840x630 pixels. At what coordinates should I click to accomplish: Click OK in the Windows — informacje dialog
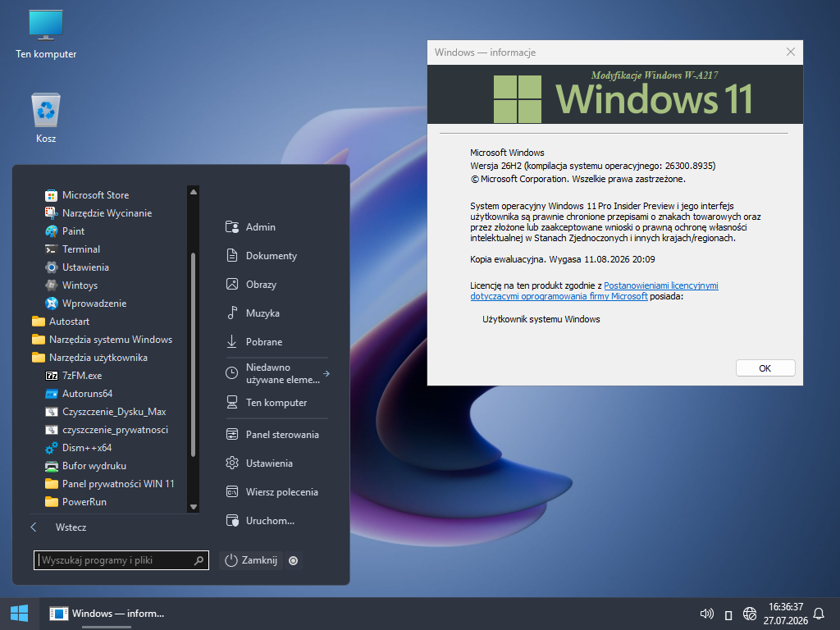(x=765, y=368)
